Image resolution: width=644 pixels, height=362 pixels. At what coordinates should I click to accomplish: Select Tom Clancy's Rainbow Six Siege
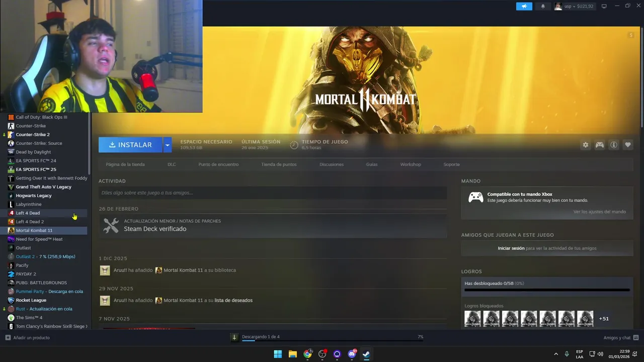51,326
